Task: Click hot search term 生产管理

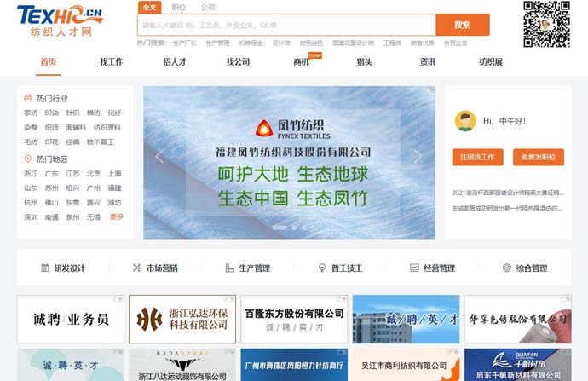Action: tap(217, 43)
